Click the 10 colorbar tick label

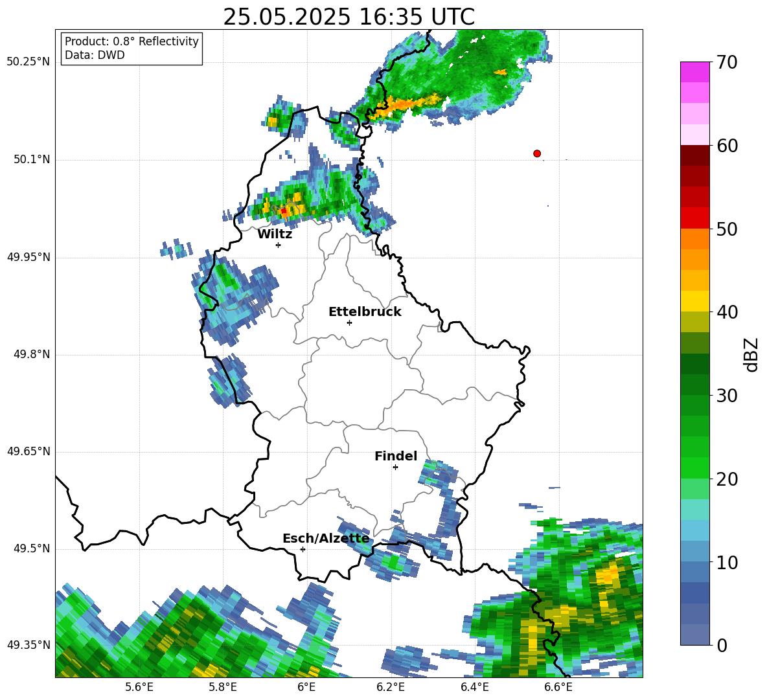click(727, 562)
